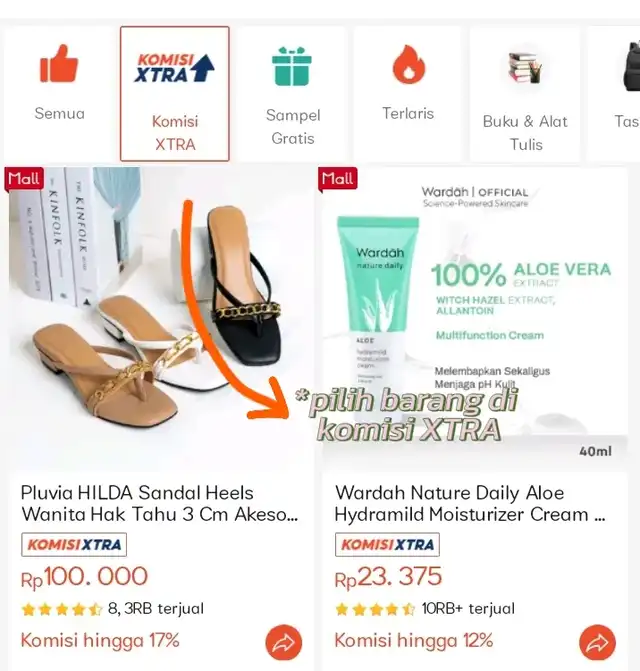Image resolution: width=640 pixels, height=671 pixels.
Task: Click the Mall badge on Wardah listing
Action: (x=338, y=178)
